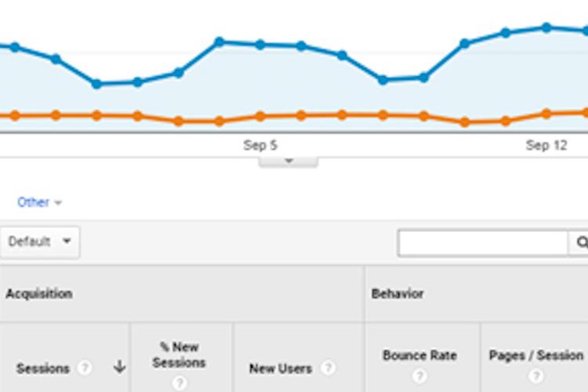588x392 pixels.
Task: Sort by Bounce Rate column header
Action: point(419,355)
